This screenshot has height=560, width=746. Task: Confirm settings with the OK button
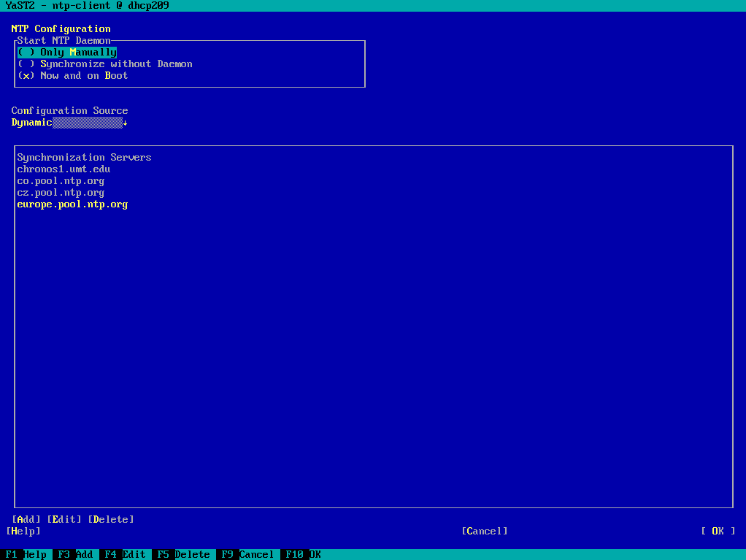pos(718,531)
